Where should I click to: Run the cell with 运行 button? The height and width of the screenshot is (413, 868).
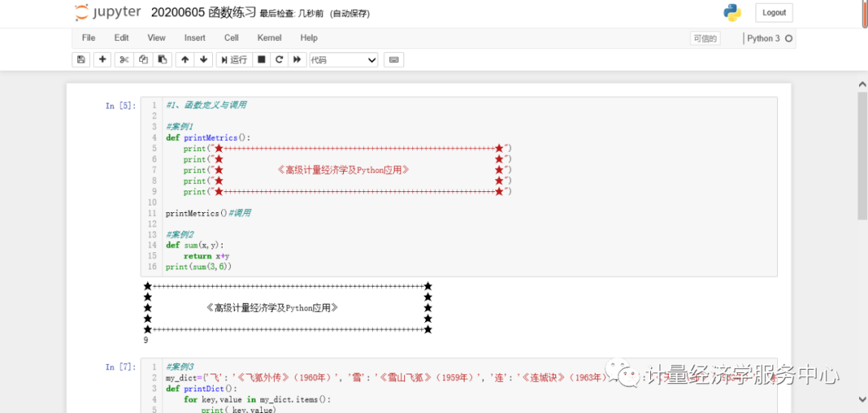(234, 59)
